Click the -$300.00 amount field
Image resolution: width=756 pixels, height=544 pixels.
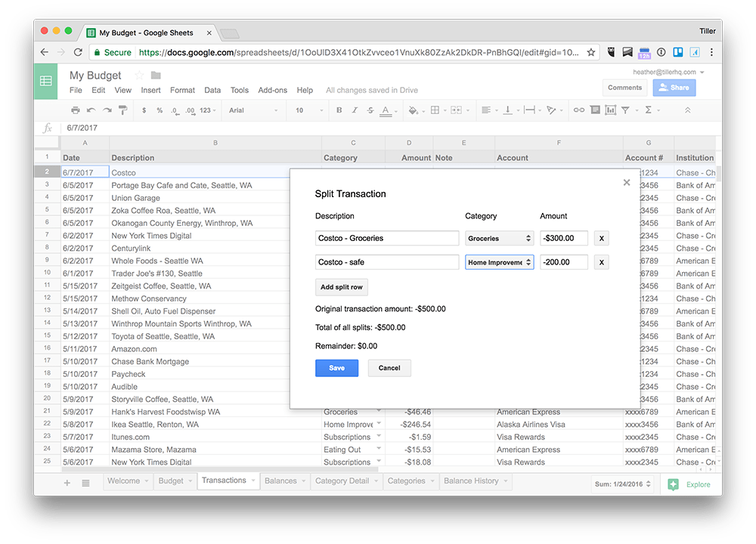click(x=564, y=238)
